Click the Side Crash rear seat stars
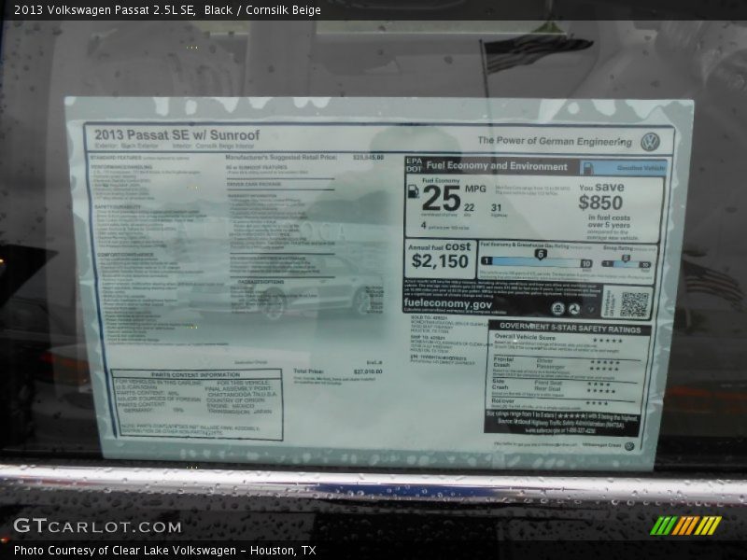Viewport: 747px width, 560px height. click(x=600, y=391)
